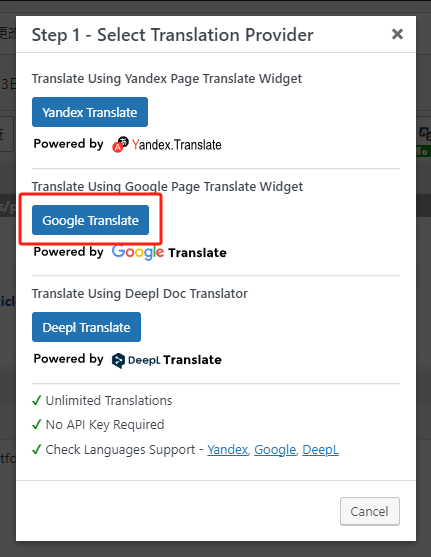The width and height of the screenshot is (431, 557).
Task: Click the translate icon behind dialog's right edge
Action: point(425,134)
